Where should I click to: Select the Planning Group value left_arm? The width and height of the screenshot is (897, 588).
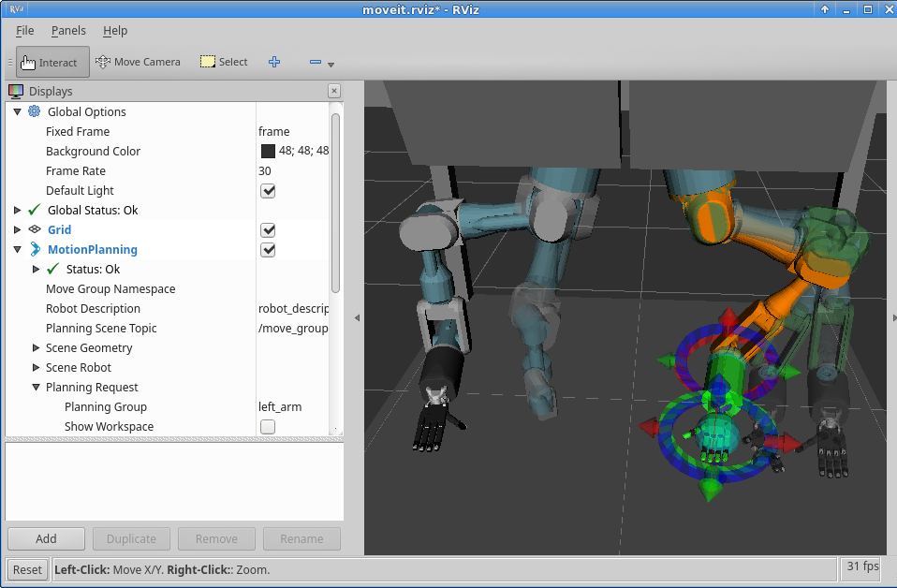(280, 406)
